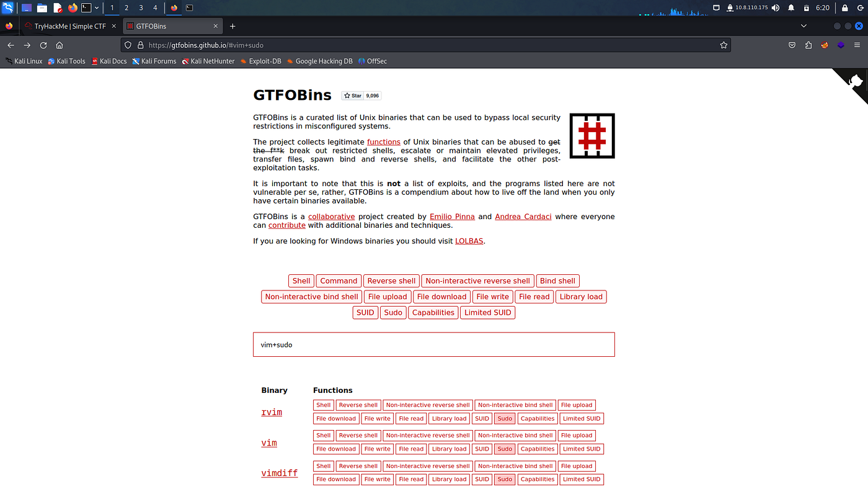Click the site padlock security icon
Image resolution: width=868 pixels, height=489 pixels.
click(x=140, y=45)
